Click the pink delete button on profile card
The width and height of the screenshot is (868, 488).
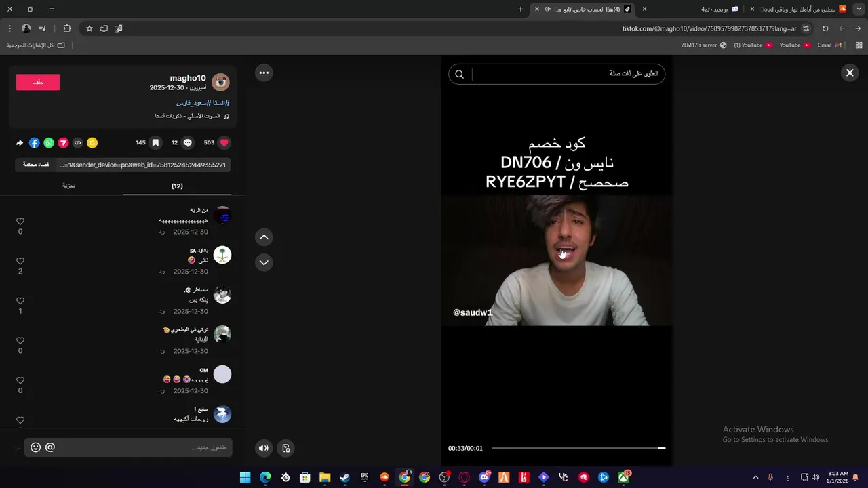(38, 82)
